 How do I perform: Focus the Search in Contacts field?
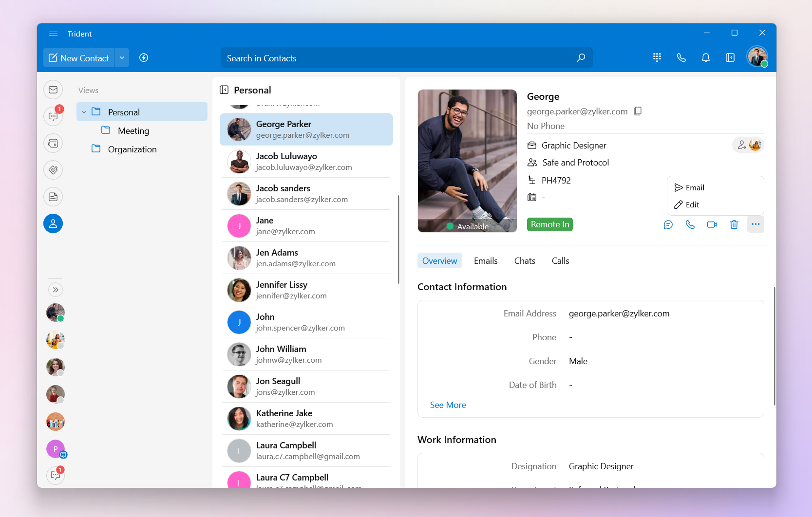407,58
